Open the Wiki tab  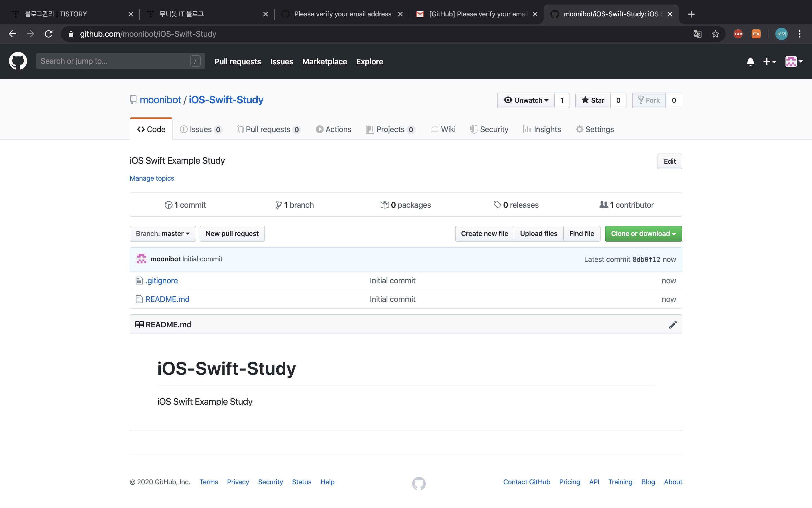click(443, 129)
